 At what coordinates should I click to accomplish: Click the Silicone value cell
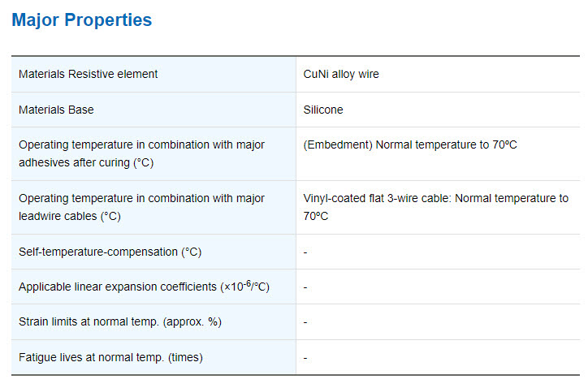pos(438,110)
